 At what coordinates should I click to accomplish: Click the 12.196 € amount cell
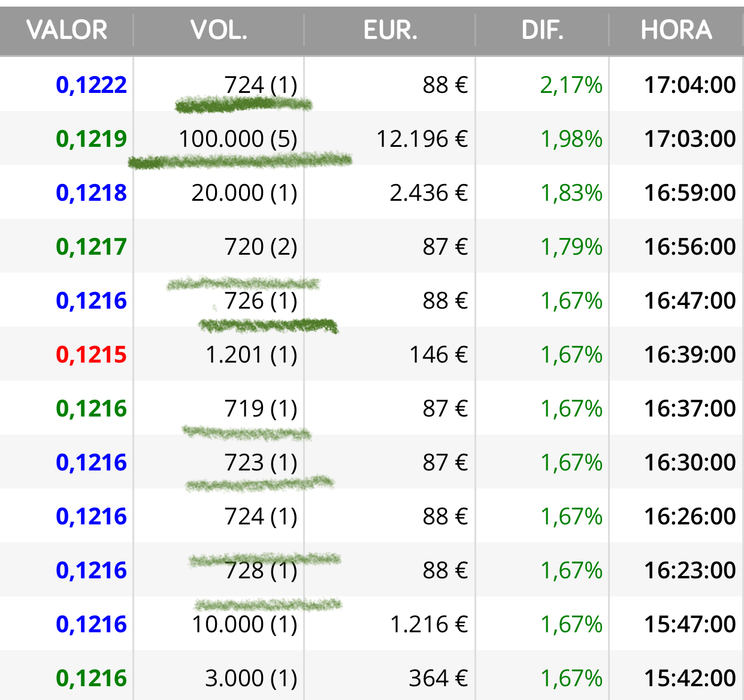tap(422, 139)
